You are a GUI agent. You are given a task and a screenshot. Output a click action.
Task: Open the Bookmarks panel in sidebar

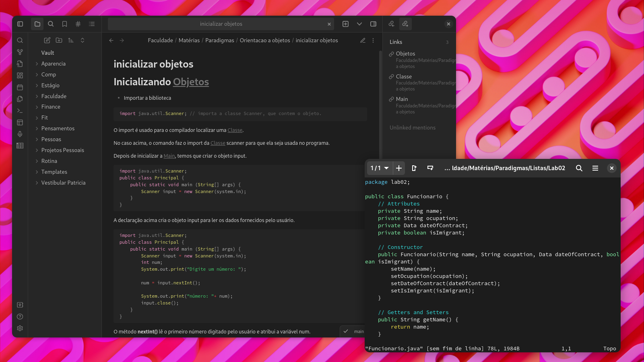pos(64,24)
